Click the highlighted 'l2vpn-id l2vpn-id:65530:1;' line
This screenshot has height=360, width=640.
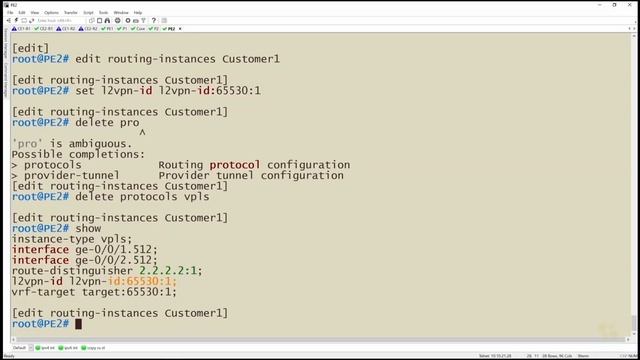pos(94,282)
